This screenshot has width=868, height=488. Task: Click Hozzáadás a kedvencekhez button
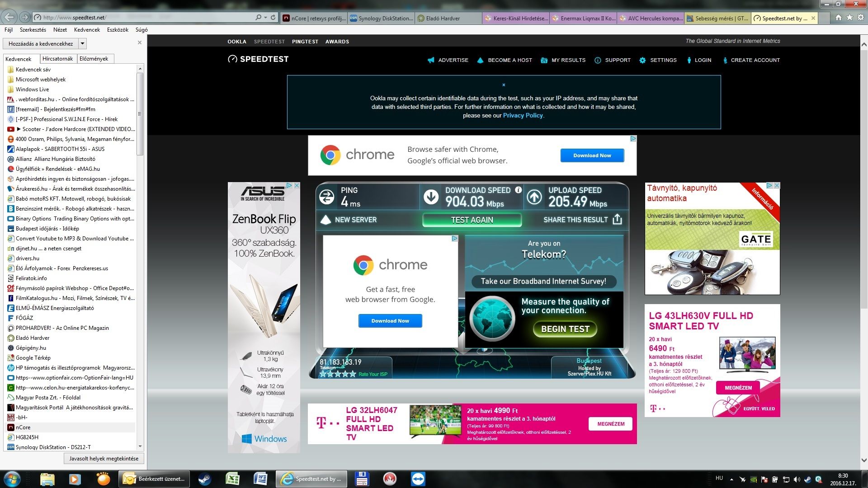[x=41, y=44]
